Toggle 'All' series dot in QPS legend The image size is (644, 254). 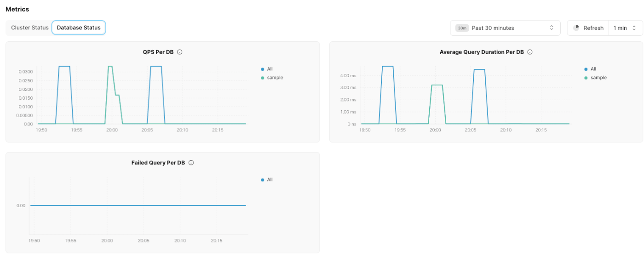pyautogui.click(x=263, y=69)
